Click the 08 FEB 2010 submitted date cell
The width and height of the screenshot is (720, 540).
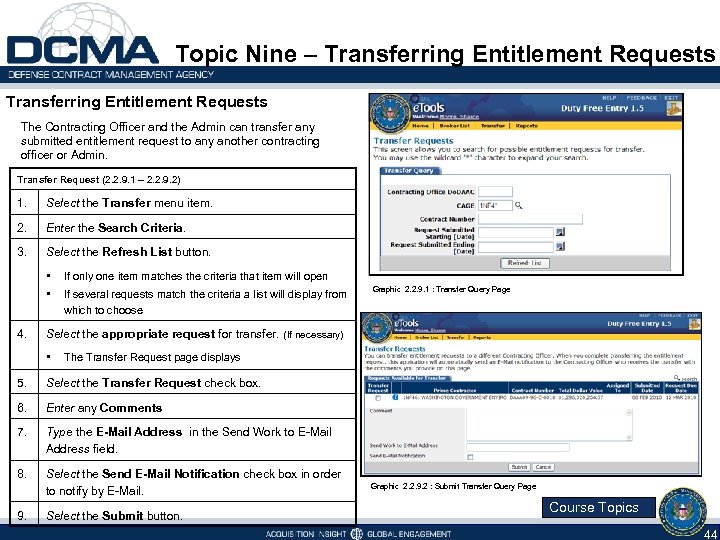[x=647, y=397]
